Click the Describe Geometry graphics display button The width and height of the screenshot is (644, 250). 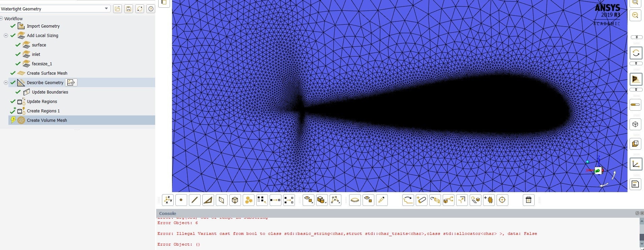(71, 82)
